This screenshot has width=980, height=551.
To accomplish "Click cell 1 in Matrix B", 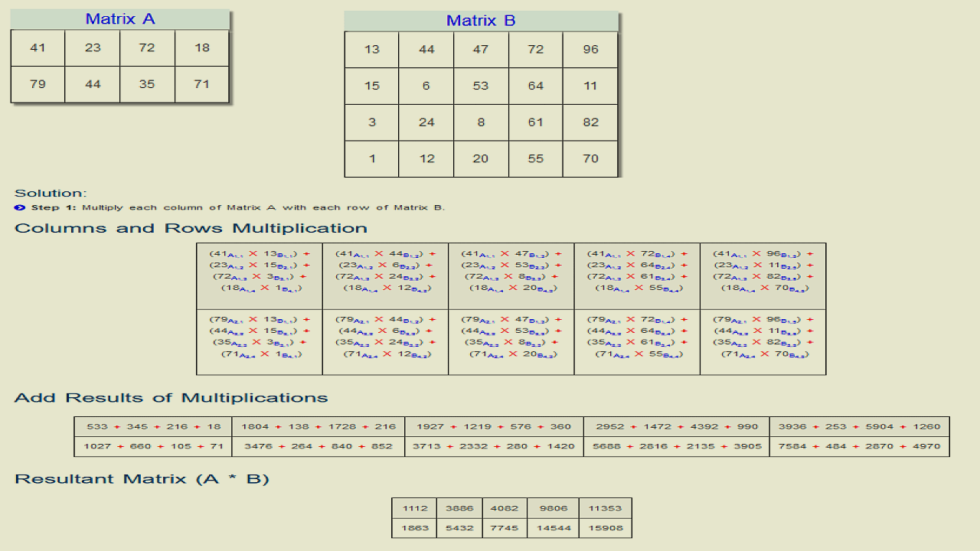I will point(372,158).
